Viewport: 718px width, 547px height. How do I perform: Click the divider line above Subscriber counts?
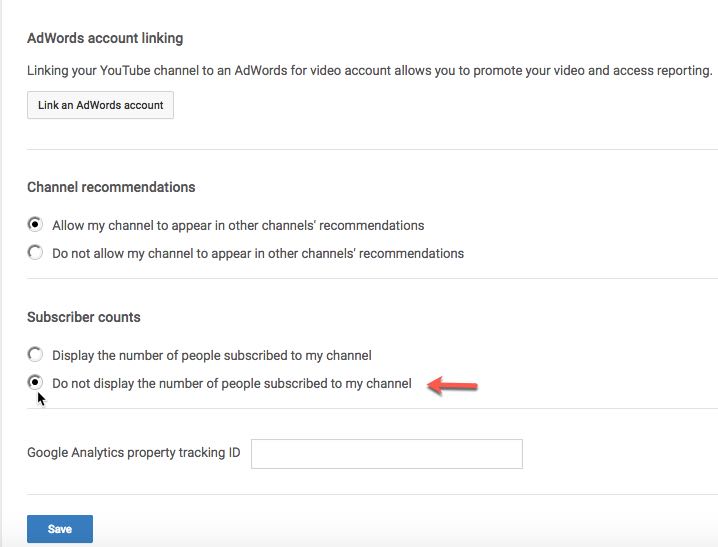coord(372,279)
